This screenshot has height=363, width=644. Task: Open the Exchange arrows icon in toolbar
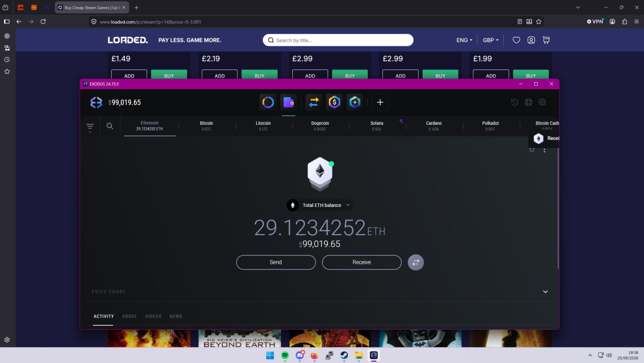click(x=314, y=102)
